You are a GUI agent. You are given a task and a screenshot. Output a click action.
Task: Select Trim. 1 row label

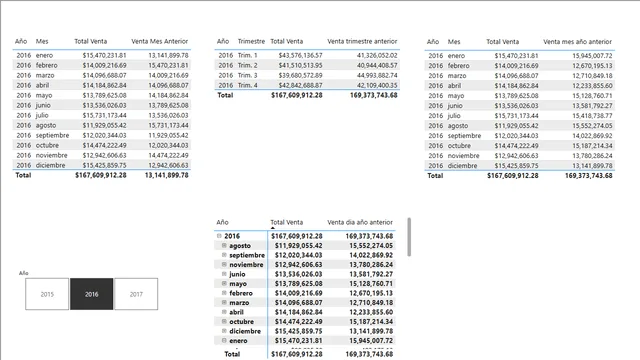[247, 55]
